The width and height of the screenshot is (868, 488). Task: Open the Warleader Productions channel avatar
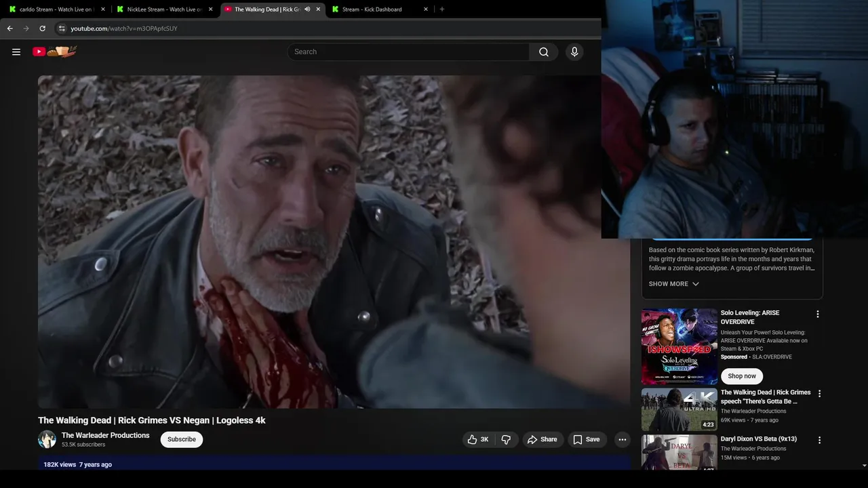[x=47, y=439]
